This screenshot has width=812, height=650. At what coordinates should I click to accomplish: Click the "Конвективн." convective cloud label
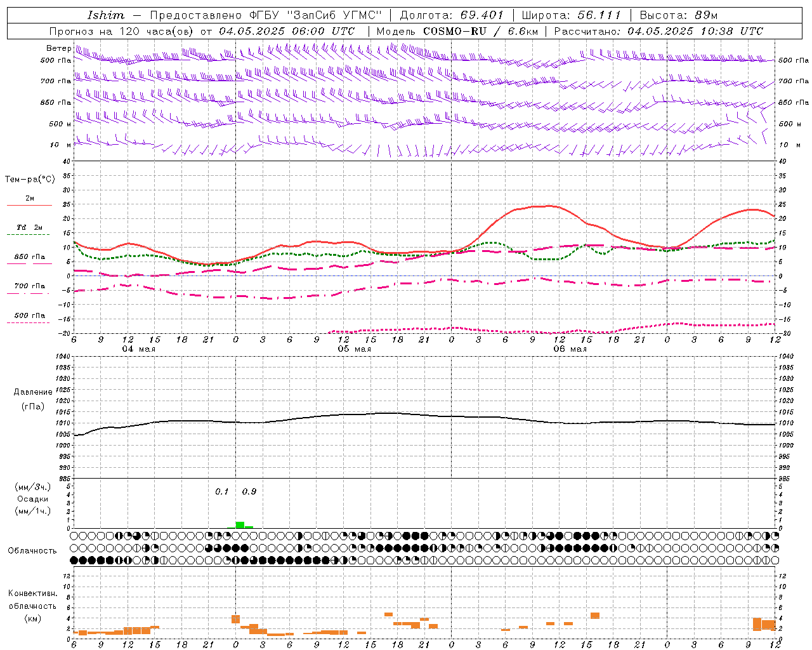33,594
